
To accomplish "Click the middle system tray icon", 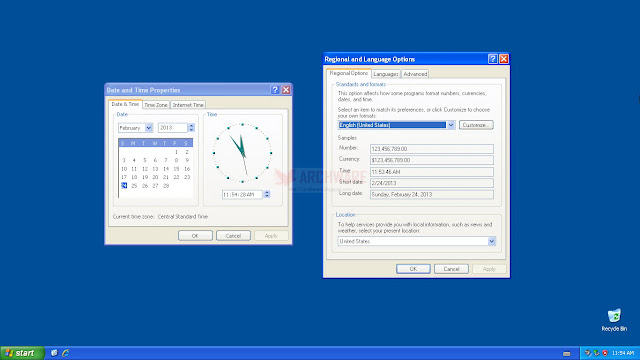I will [596, 353].
